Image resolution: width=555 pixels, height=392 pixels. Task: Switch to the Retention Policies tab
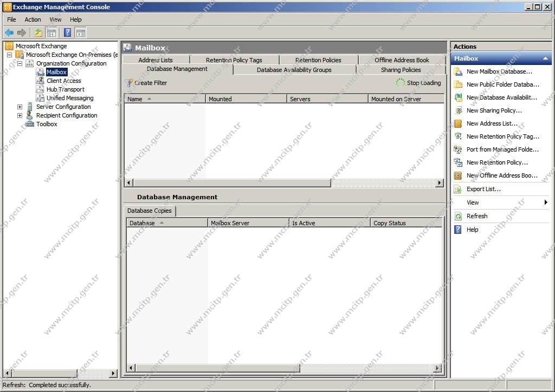click(318, 60)
